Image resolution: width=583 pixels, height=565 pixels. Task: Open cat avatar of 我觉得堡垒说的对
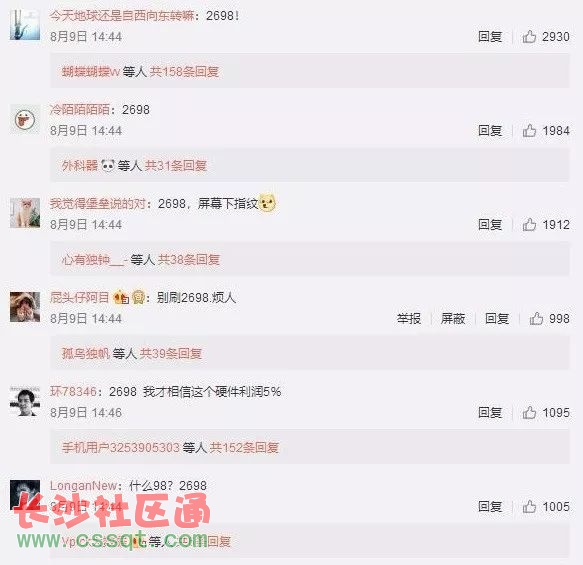(25, 213)
